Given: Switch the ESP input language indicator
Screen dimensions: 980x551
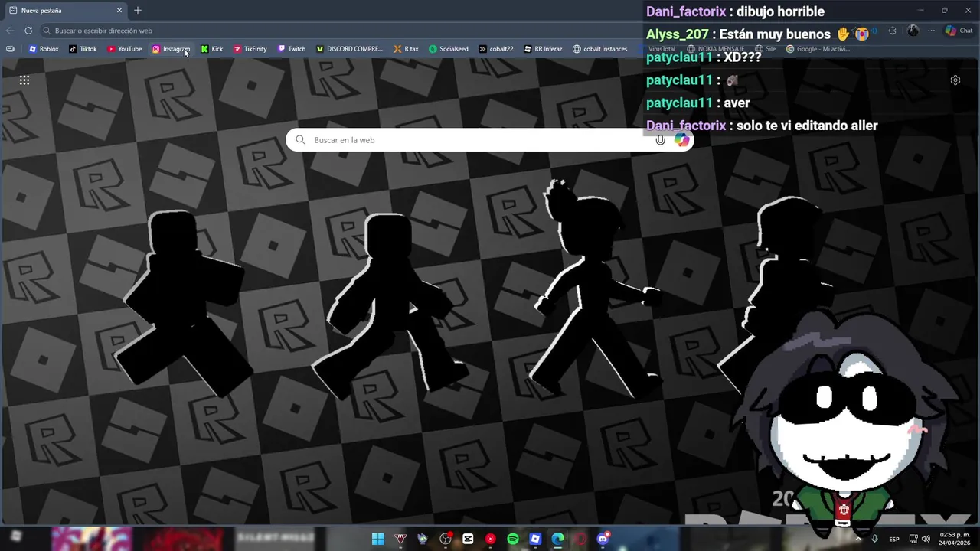Looking at the screenshot, I should point(894,539).
